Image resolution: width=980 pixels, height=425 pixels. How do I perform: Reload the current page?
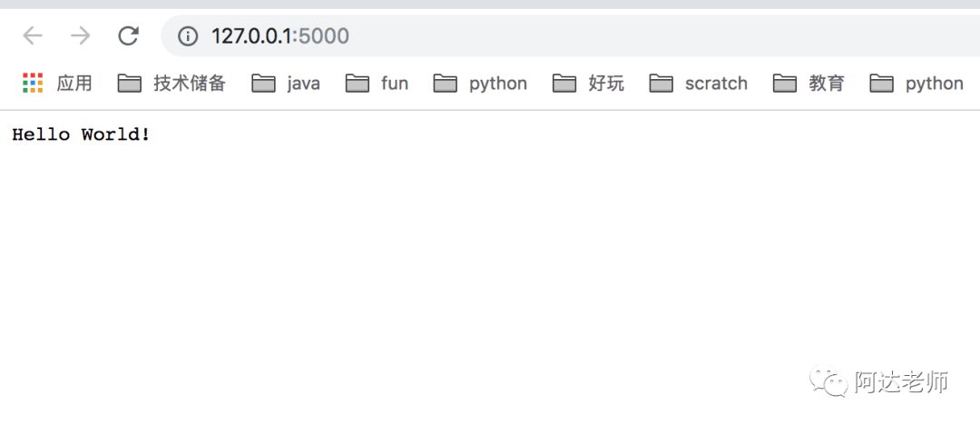128,35
